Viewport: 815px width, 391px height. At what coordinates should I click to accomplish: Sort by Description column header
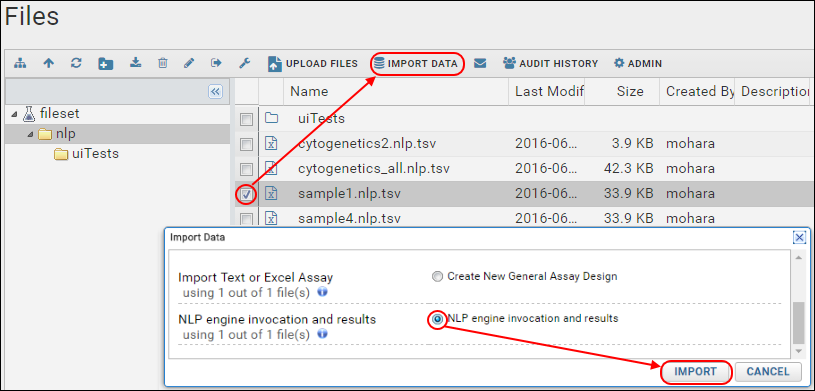pyautogui.click(x=772, y=92)
